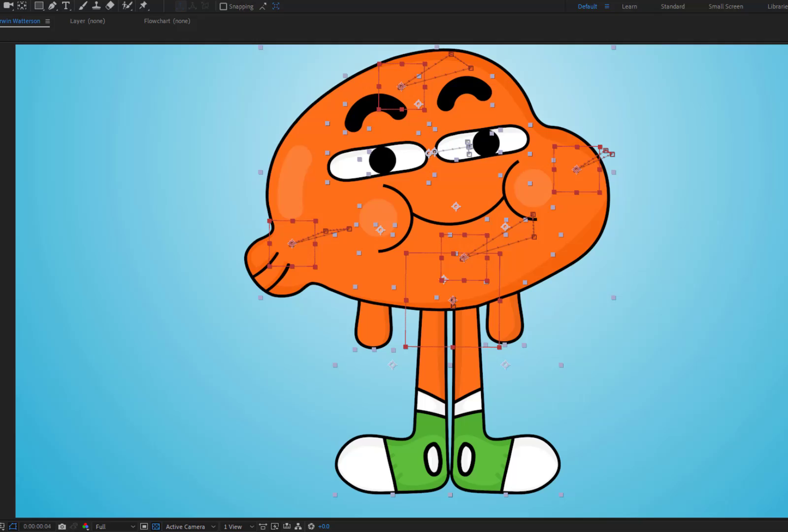Click the snap to features bracket icon
This screenshot has width=788, height=532.
tap(276, 6)
